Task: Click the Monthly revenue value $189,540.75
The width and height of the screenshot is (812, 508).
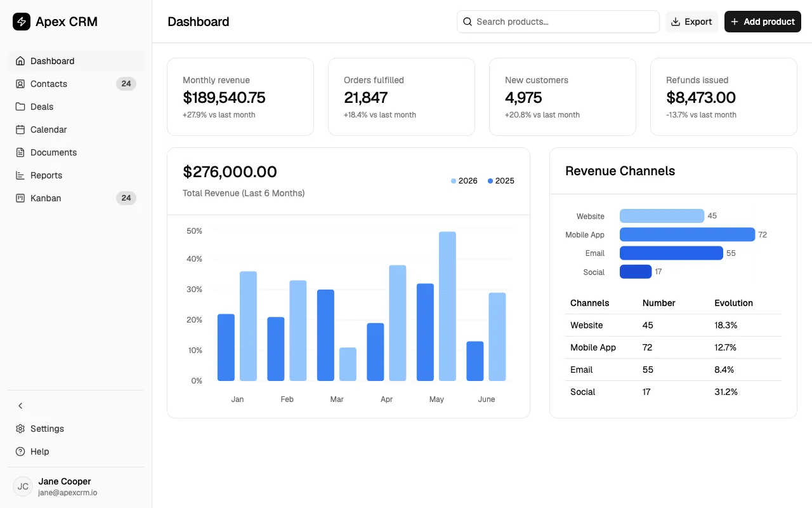Action: (224, 98)
